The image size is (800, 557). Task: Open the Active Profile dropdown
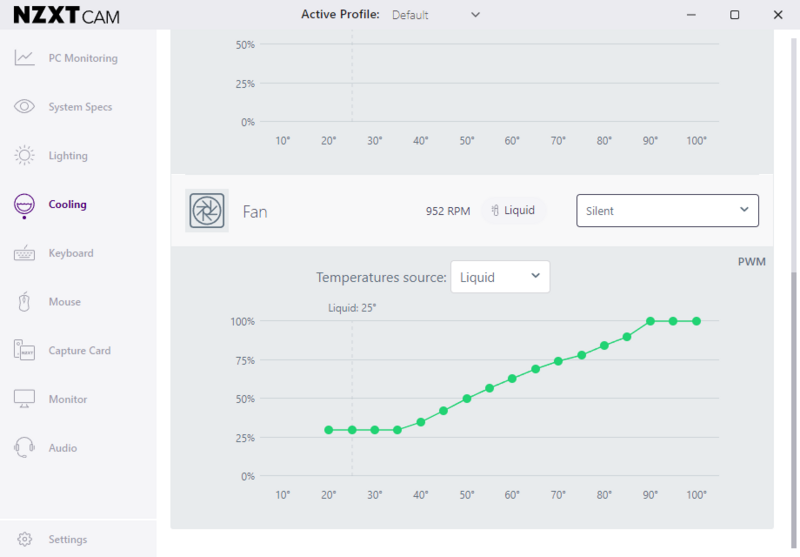(x=435, y=15)
